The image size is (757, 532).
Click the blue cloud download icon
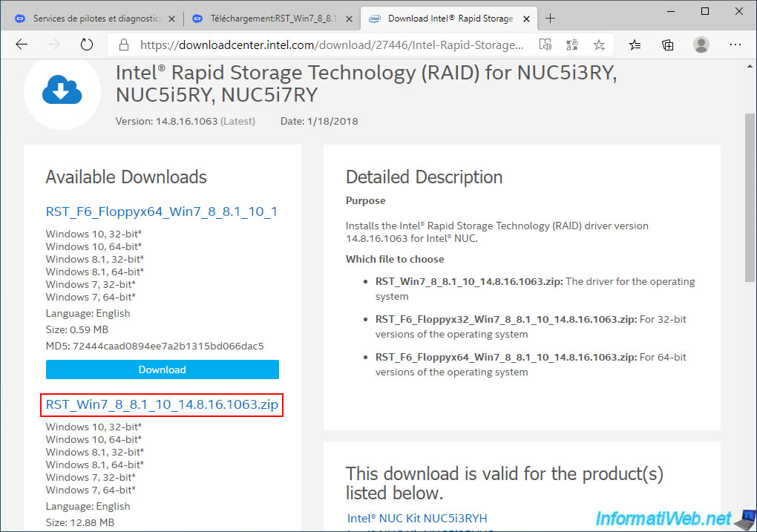pyautogui.click(x=62, y=90)
